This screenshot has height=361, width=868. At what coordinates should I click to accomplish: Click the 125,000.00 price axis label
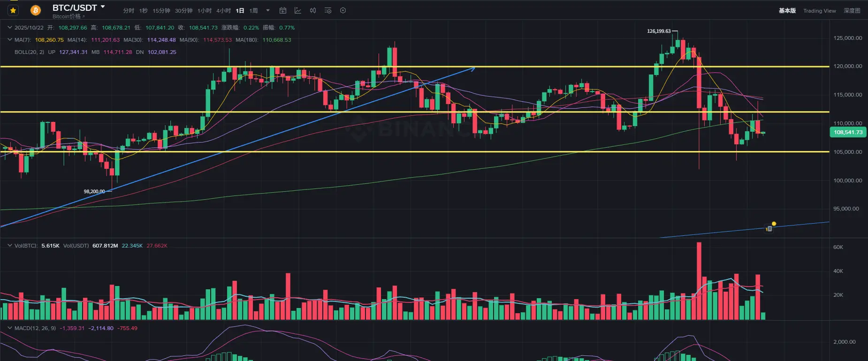(x=848, y=38)
